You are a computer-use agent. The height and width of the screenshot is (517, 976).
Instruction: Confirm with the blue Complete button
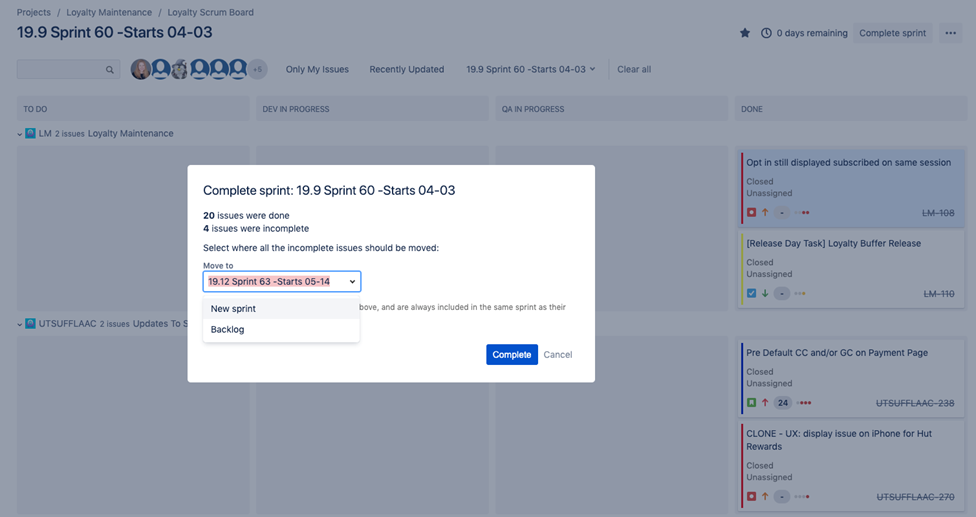(x=512, y=355)
